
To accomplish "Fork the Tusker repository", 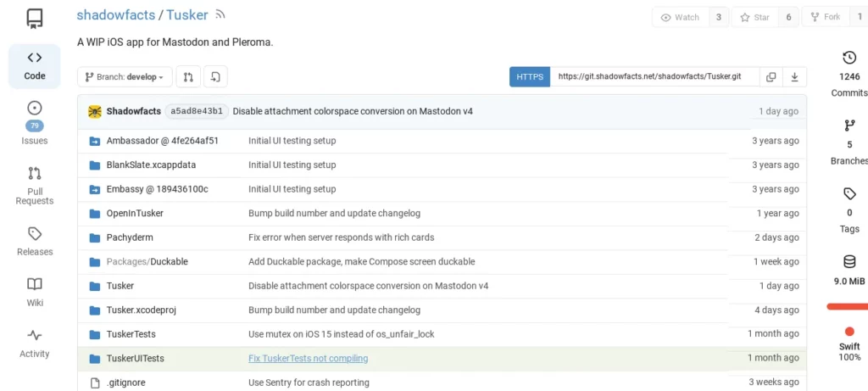I will (826, 17).
